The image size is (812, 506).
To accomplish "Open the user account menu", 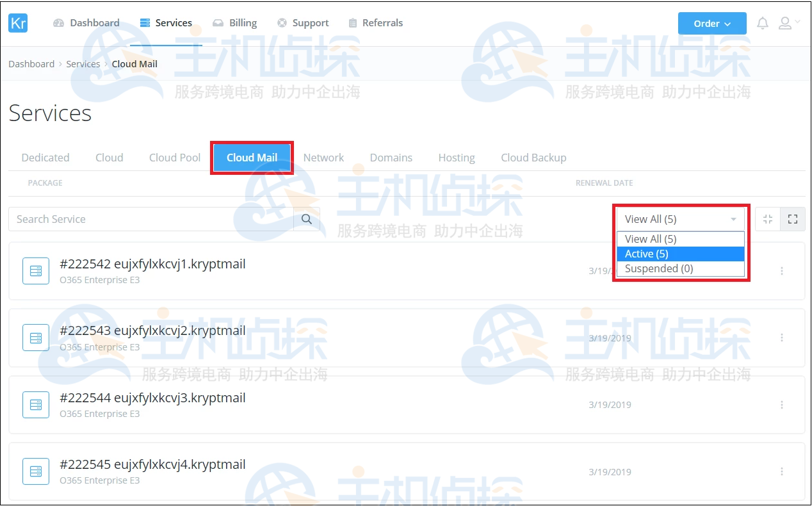I will (x=789, y=23).
